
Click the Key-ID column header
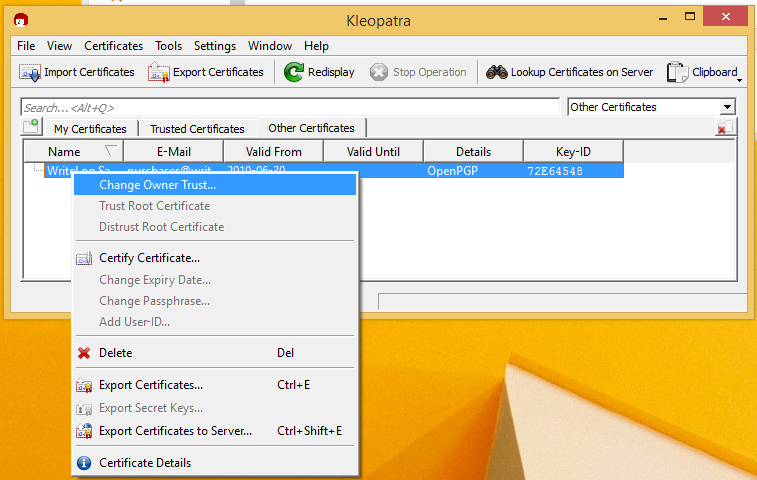point(573,152)
